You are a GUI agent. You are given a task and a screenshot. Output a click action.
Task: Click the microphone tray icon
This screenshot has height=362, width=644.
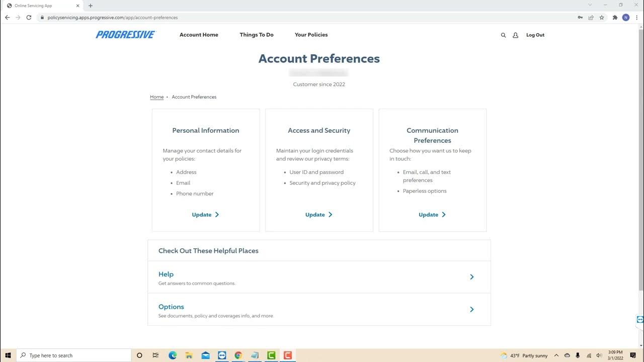578,355
